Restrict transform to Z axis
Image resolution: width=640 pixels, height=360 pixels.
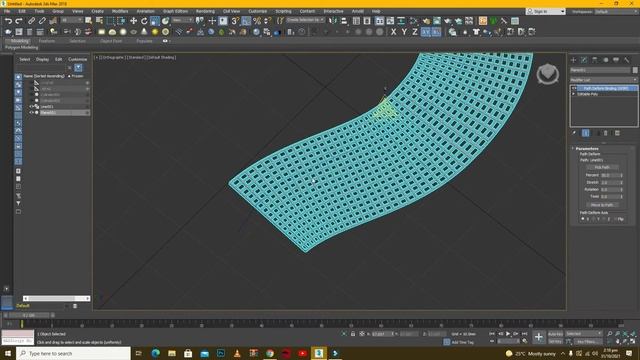click(x=415, y=32)
